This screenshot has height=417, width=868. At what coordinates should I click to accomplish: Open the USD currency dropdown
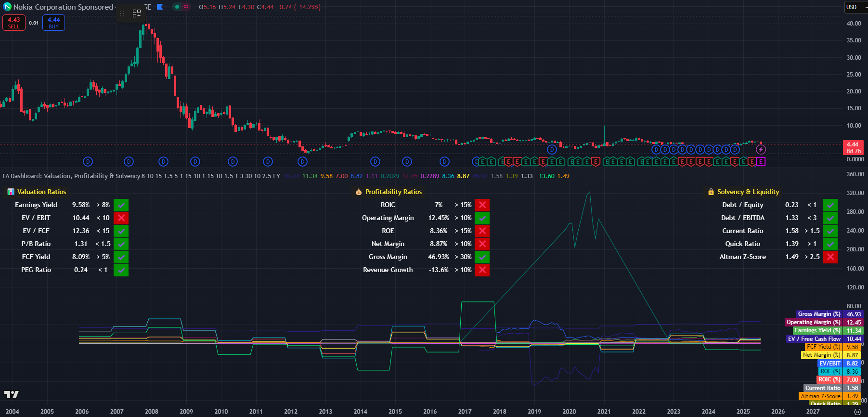click(855, 7)
